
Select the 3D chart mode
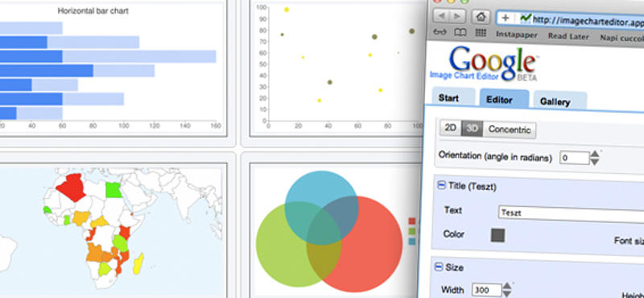473,129
